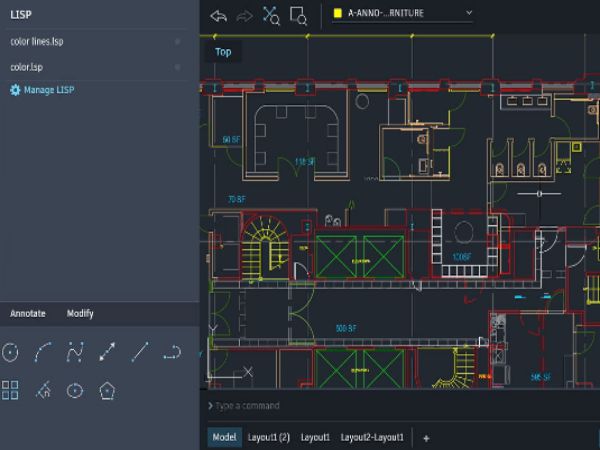Click the LISP panel heading
The height and width of the screenshot is (450, 600).
[x=21, y=15]
